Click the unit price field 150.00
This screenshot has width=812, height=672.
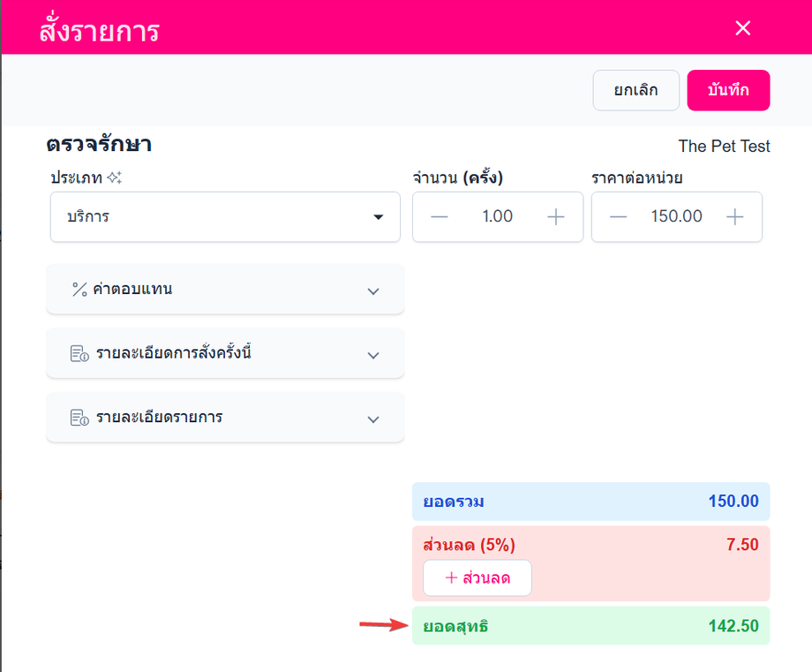[676, 216]
